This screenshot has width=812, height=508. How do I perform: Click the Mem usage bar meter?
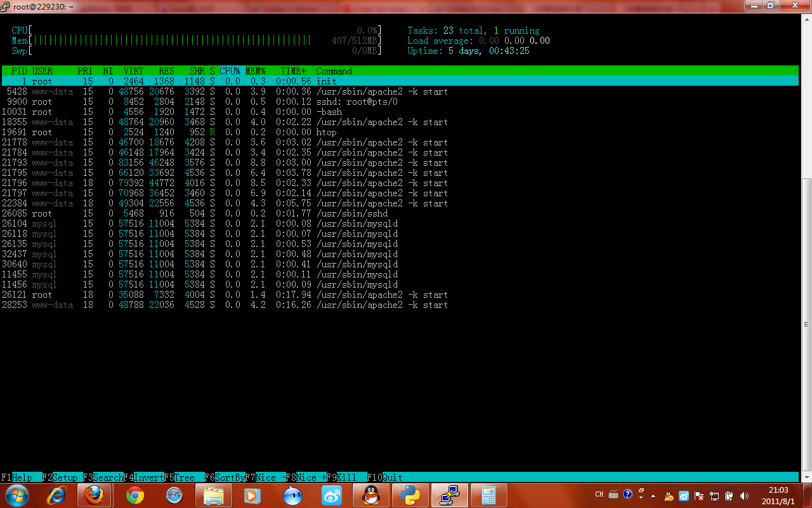[x=171, y=41]
